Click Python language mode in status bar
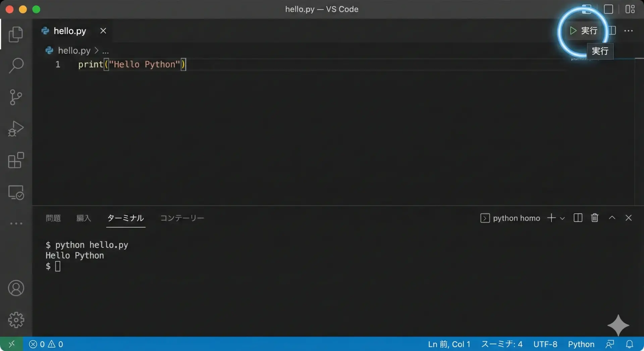Screen dimensions: 644x351 [581, 344]
